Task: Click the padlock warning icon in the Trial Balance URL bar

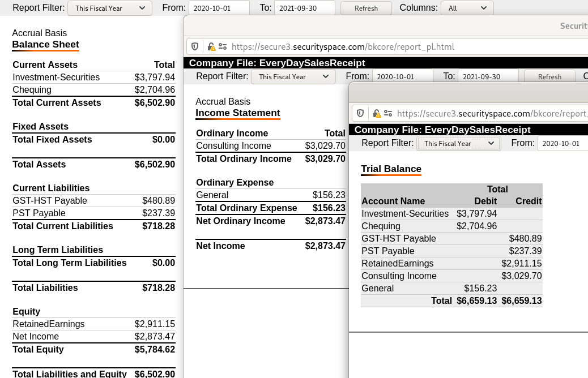Action: (377, 114)
